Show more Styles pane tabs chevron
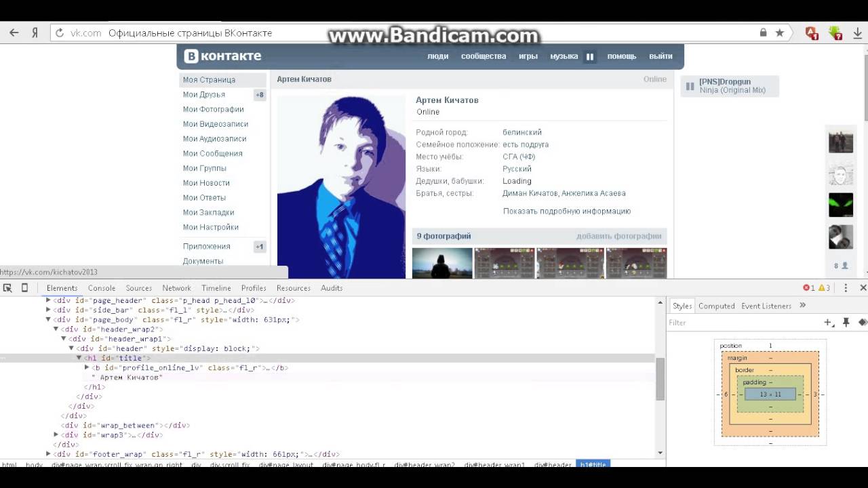Screen dimensions: 868x488 coord(803,306)
